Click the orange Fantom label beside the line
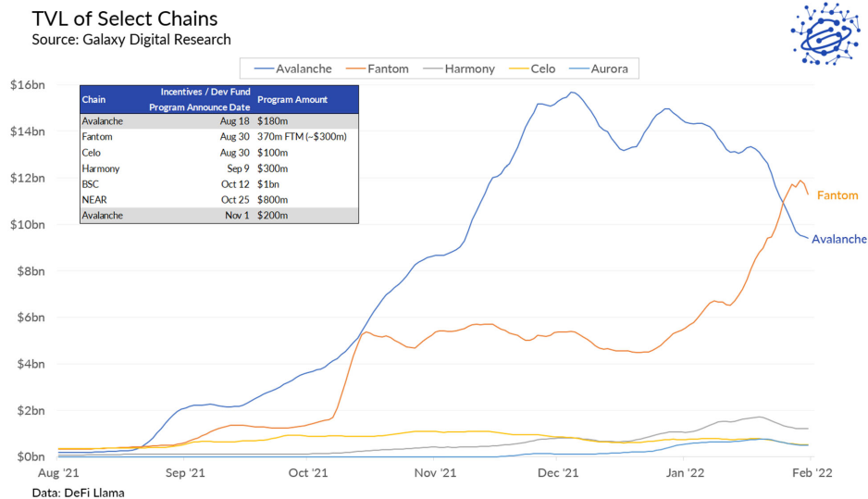Image resolution: width=868 pixels, height=499 pixels. [x=837, y=195]
